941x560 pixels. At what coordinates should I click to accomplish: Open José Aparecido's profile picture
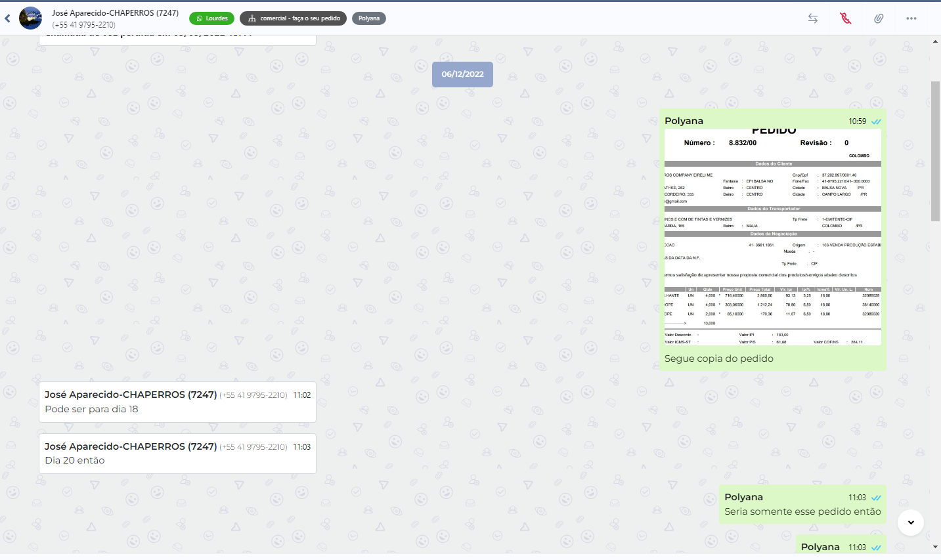[x=30, y=18]
